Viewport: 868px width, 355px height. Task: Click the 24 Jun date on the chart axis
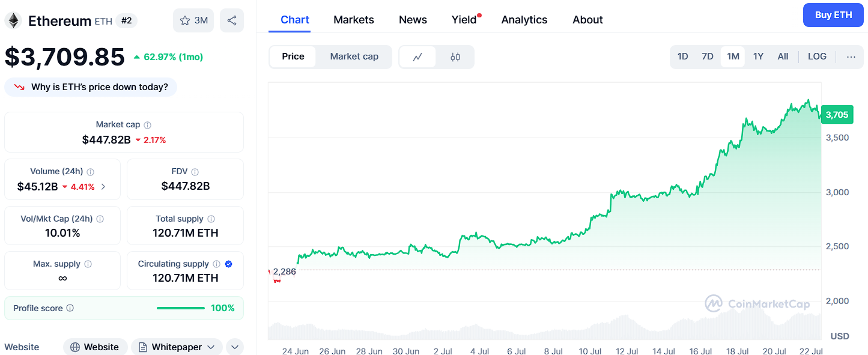click(x=296, y=351)
